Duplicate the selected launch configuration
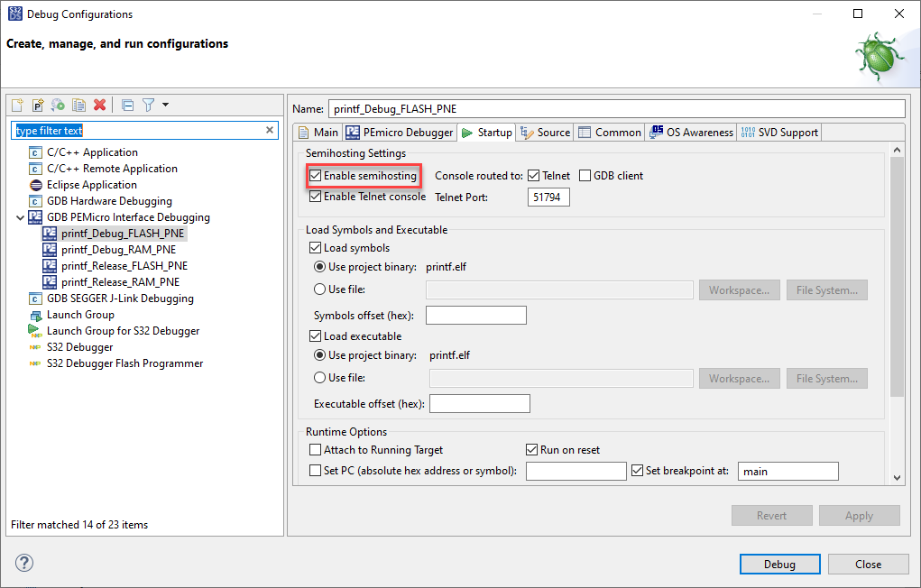The image size is (921, 588). (x=78, y=105)
